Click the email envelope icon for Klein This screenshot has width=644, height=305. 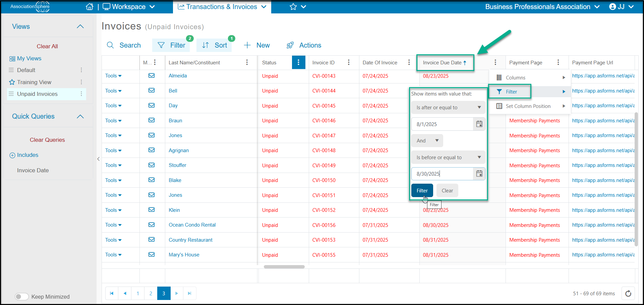click(x=152, y=210)
